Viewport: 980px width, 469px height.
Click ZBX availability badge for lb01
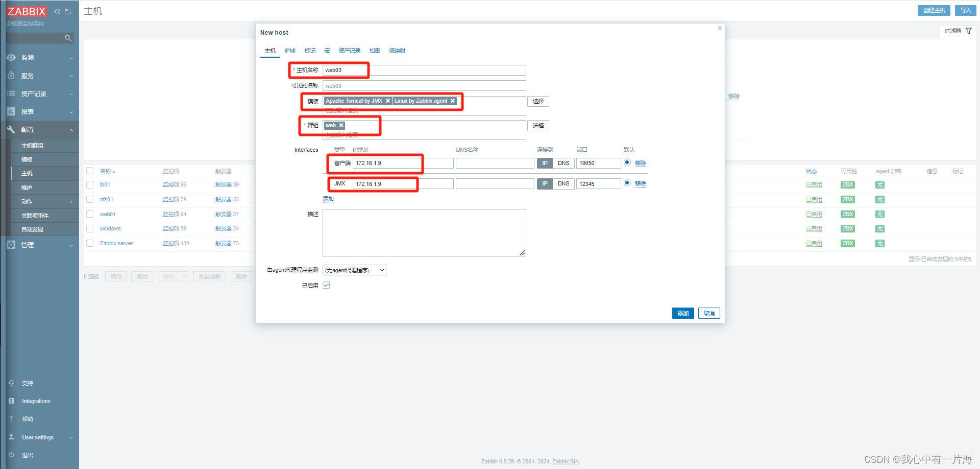click(848, 185)
